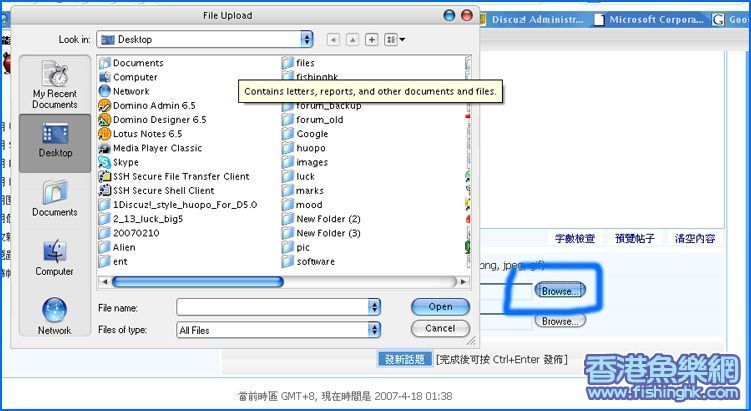Click the horizontal scrollbar thumb
Screen dimensions: 751x411
click(x=198, y=282)
